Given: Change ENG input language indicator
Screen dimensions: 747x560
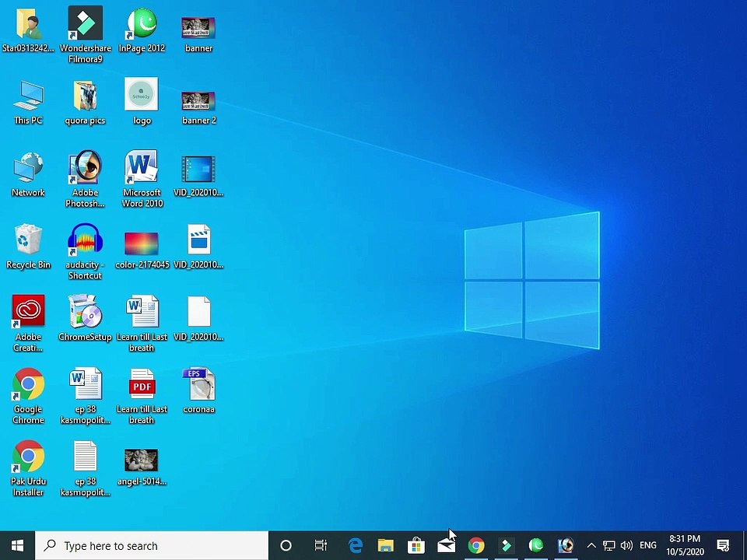Looking at the screenshot, I should (x=648, y=546).
